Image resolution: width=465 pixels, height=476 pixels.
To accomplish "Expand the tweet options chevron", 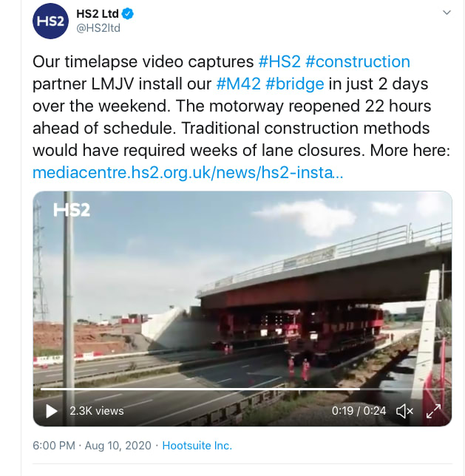I will pyautogui.click(x=447, y=13).
